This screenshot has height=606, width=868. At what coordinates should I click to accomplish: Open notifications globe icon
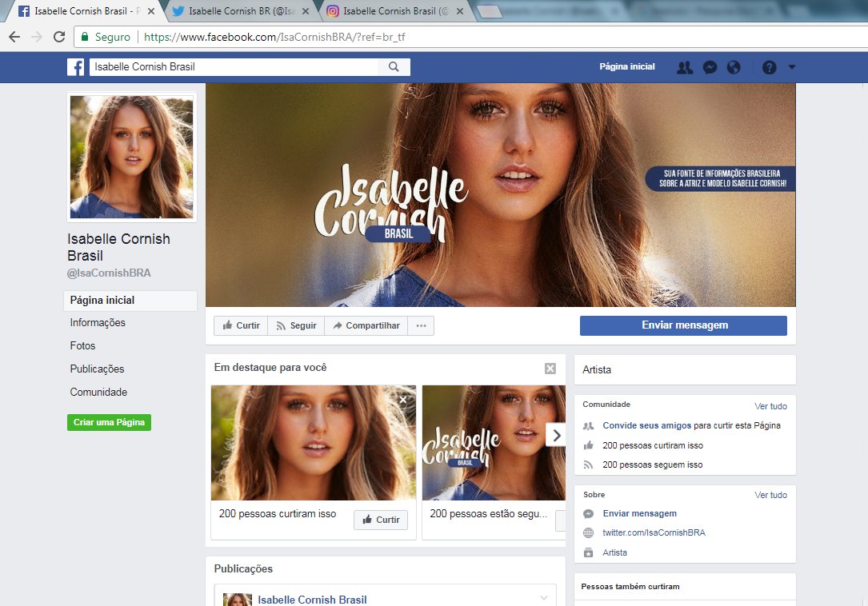(734, 67)
